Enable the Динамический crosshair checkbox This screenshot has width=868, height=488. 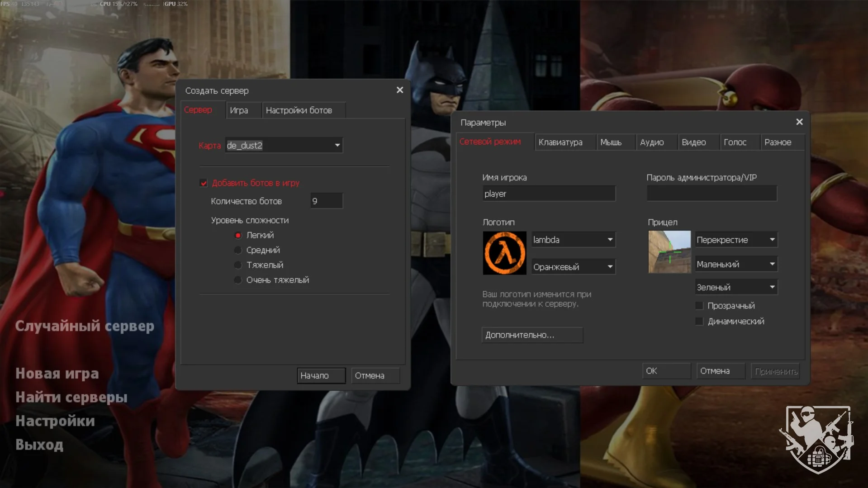coord(699,322)
